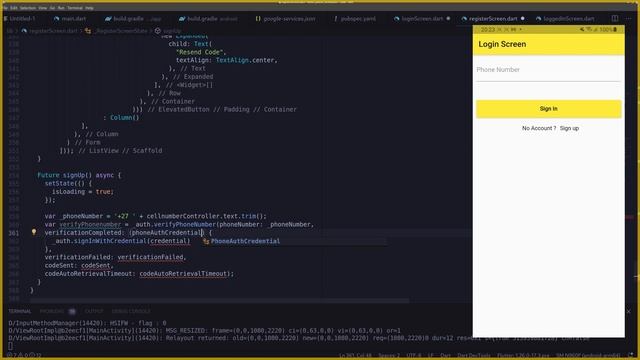
Task: Open the loggedInScreen.dart tab
Action: click(x=565, y=19)
